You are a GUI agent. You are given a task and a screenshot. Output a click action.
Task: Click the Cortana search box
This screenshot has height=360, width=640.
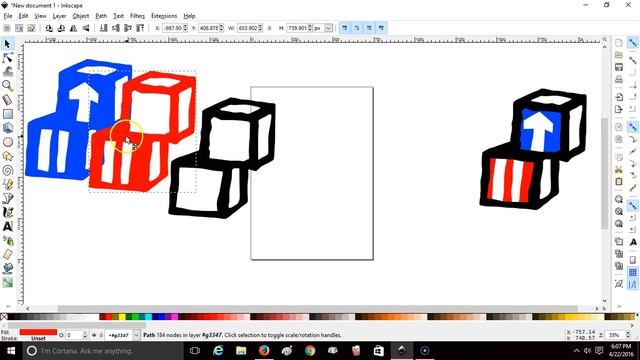102,351
